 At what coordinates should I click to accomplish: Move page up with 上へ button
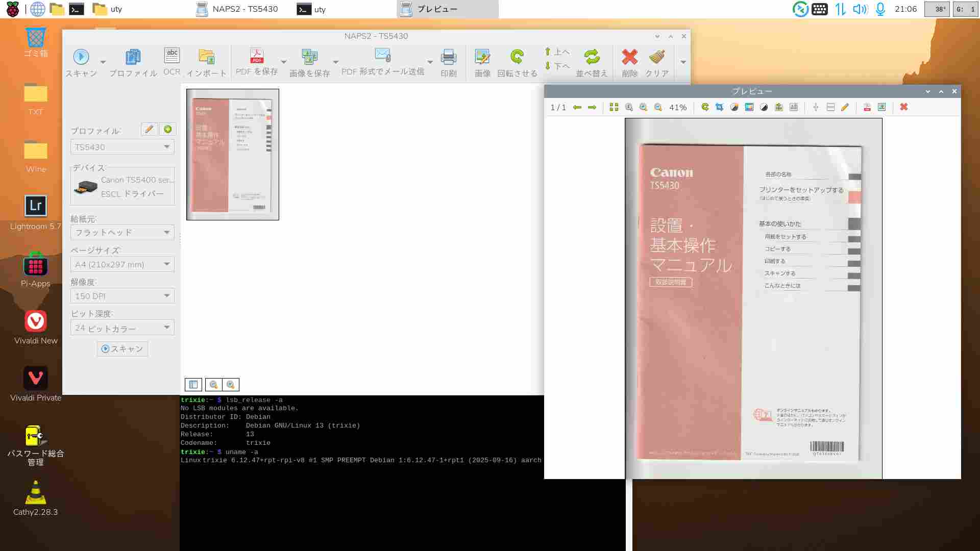pos(557,52)
